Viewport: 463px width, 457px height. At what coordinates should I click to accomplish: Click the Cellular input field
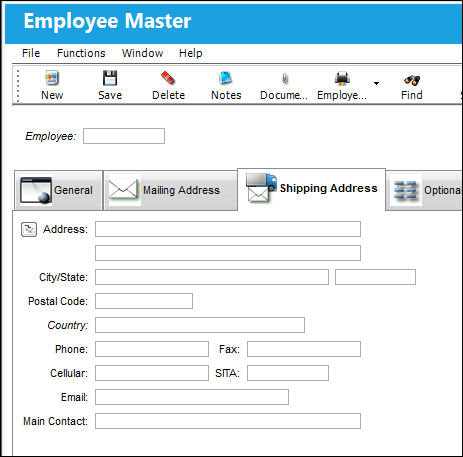coord(152,373)
